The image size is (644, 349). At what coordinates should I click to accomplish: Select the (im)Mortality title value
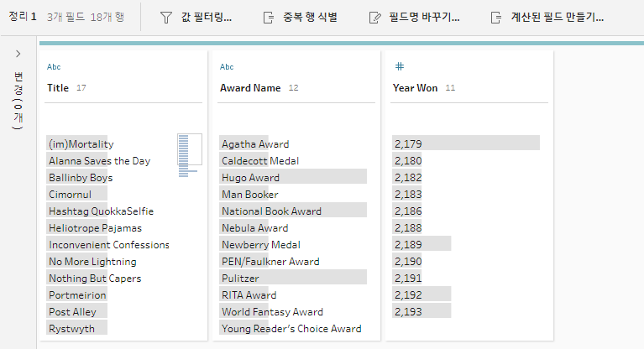coord(81,144)
